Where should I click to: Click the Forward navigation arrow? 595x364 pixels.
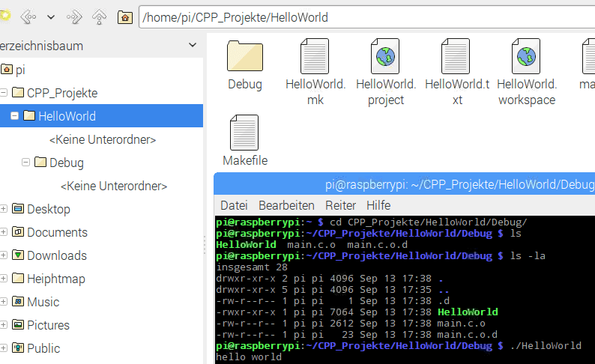(74, 16)
